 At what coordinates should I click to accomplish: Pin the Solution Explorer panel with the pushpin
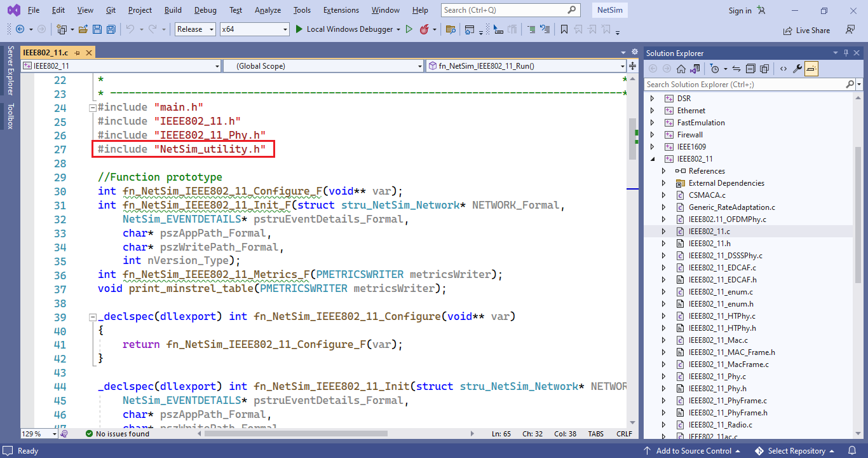coord(846,53)
